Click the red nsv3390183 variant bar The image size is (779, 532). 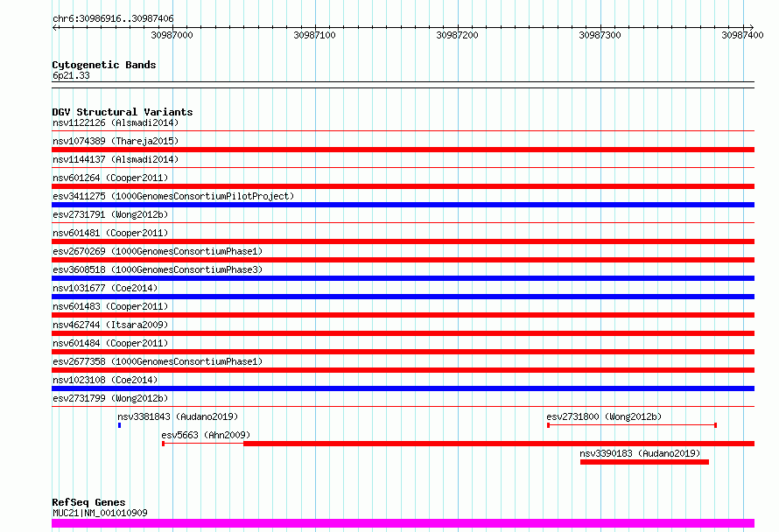coord(644,462)
